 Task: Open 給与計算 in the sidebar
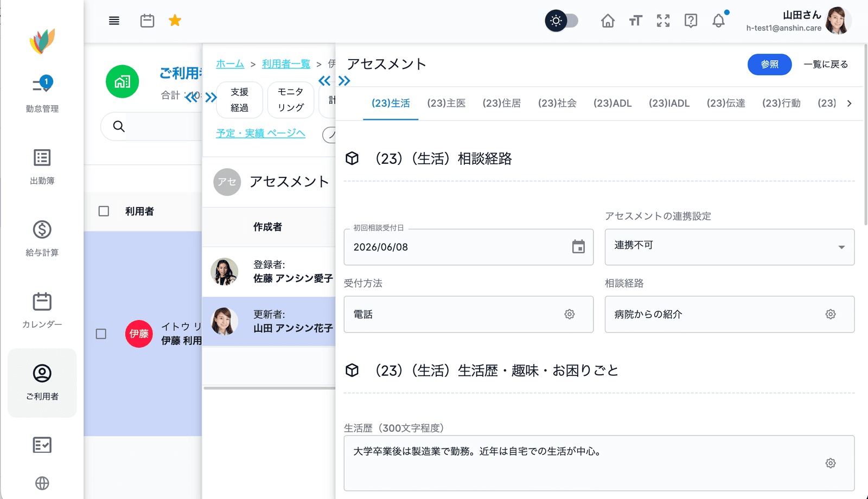coord(42,239)
